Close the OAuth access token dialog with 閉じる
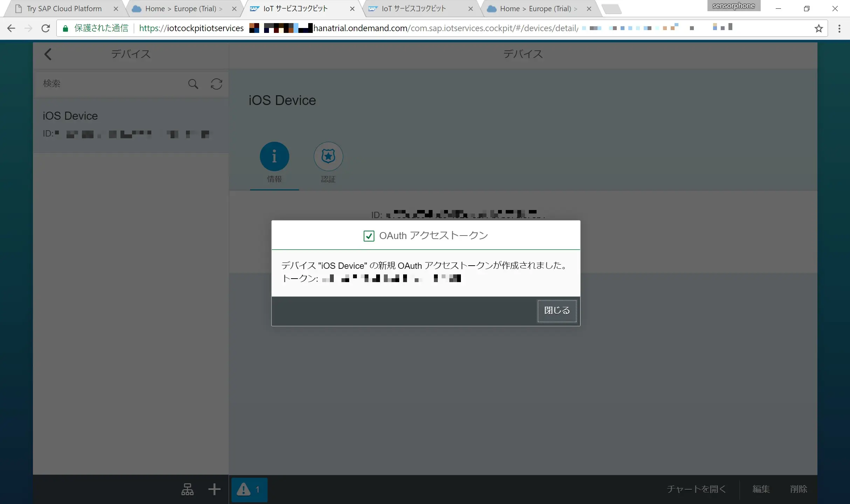Screen dimensions: 850x504 coord(557,311)
